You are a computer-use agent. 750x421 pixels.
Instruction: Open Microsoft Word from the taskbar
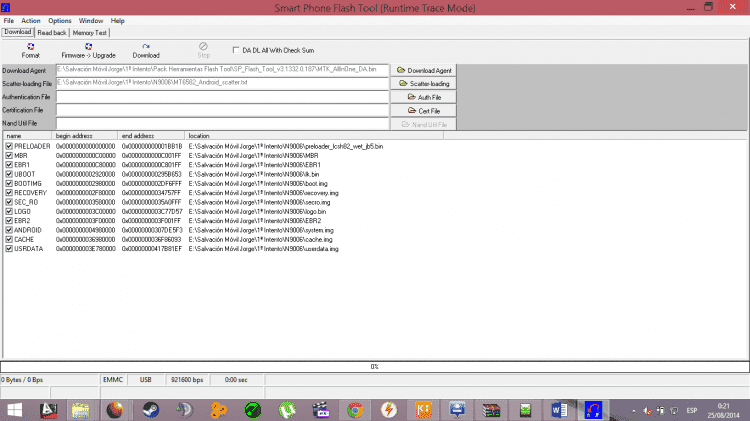coord(559,410)
